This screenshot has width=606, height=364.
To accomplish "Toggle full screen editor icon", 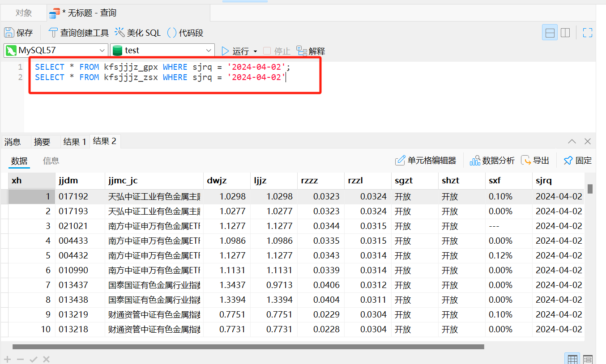I will pos(588,33).
